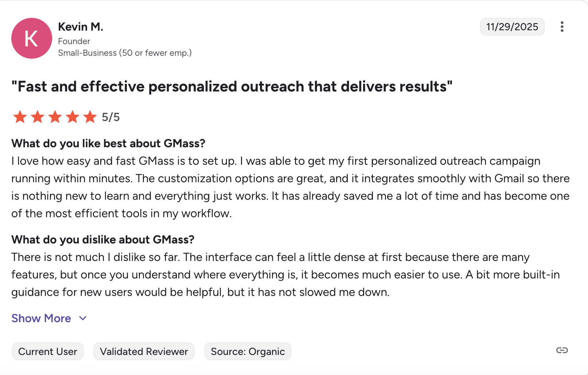Click the chevron next to Show More
588x375 pixels.
pos(83,318)
